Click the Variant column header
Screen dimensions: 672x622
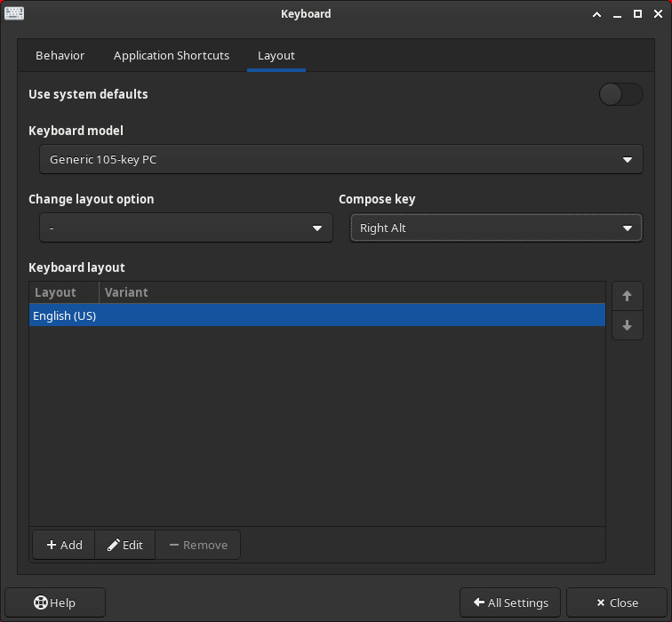tap(352, 292)
